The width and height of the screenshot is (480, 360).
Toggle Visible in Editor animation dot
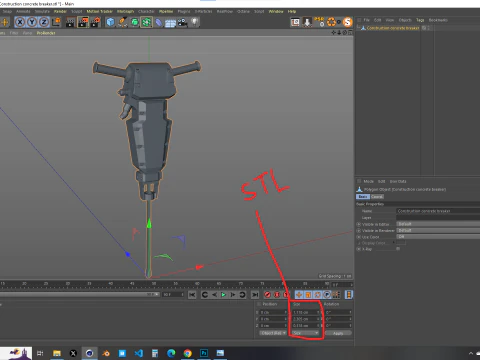point(359,224)
